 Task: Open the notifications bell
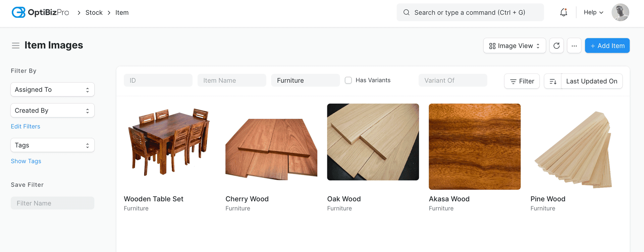point(563,12)
